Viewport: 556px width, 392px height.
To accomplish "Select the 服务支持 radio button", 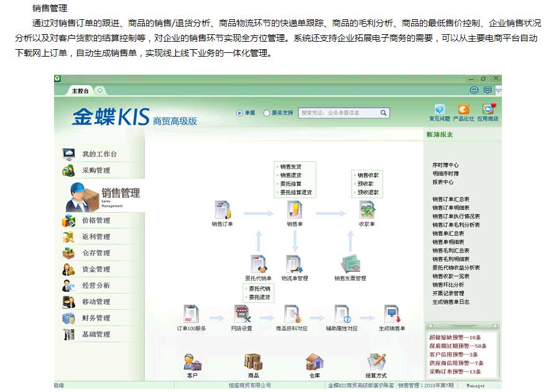I will 267,113.
